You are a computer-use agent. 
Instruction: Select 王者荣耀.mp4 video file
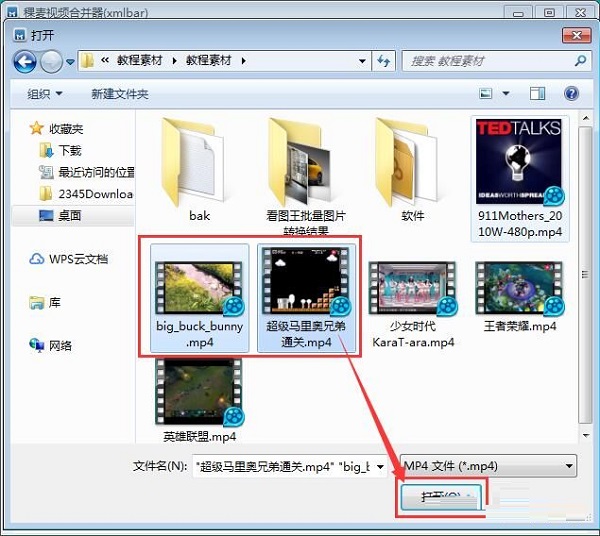tap(518, 289)
